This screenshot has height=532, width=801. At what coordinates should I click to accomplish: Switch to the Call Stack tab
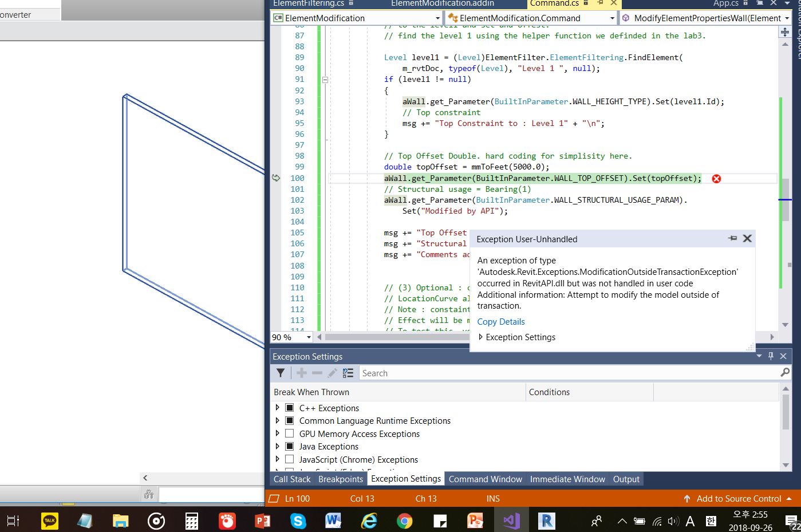pos(292,479)
